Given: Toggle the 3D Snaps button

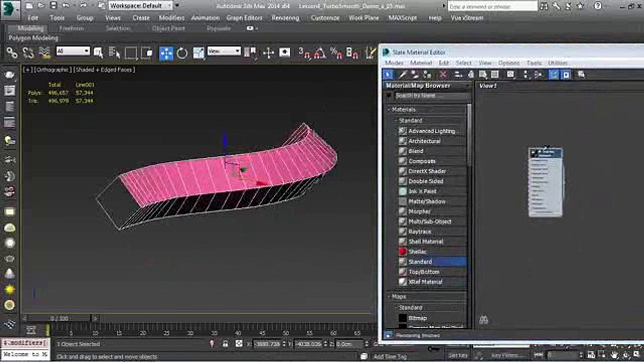Looking at the screenshot, I should [x=304, y=53].
